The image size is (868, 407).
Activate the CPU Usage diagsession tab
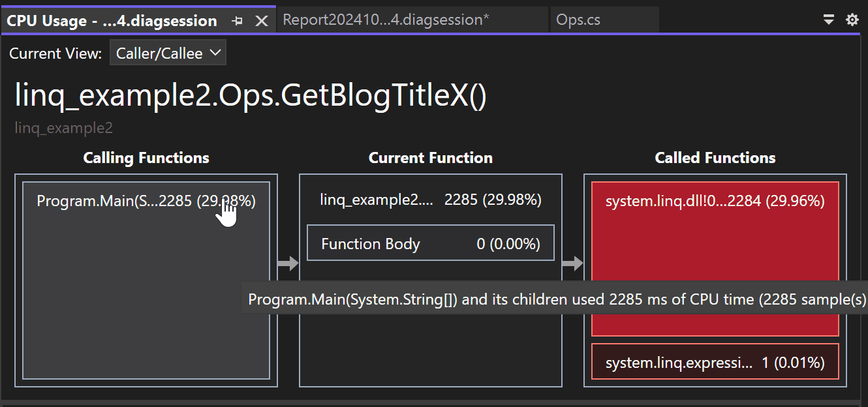(111, 20)
